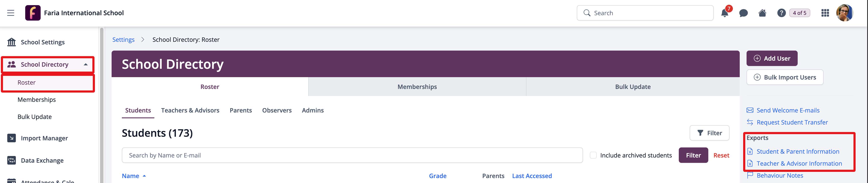
Task: Go to the home icon
Action: pyautogui.click(x=762, y=13)
